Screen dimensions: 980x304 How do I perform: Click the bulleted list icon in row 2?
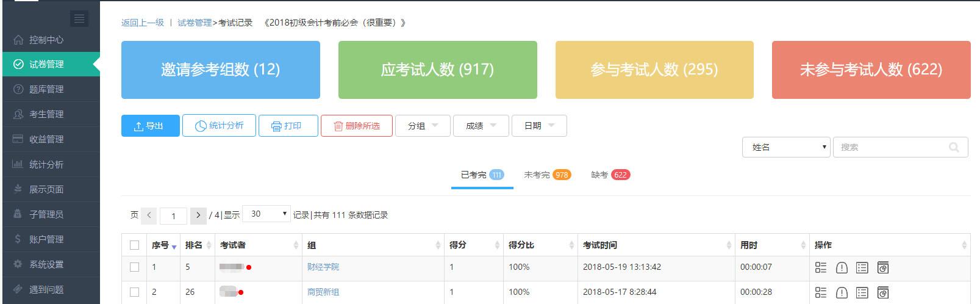(862, 292)
